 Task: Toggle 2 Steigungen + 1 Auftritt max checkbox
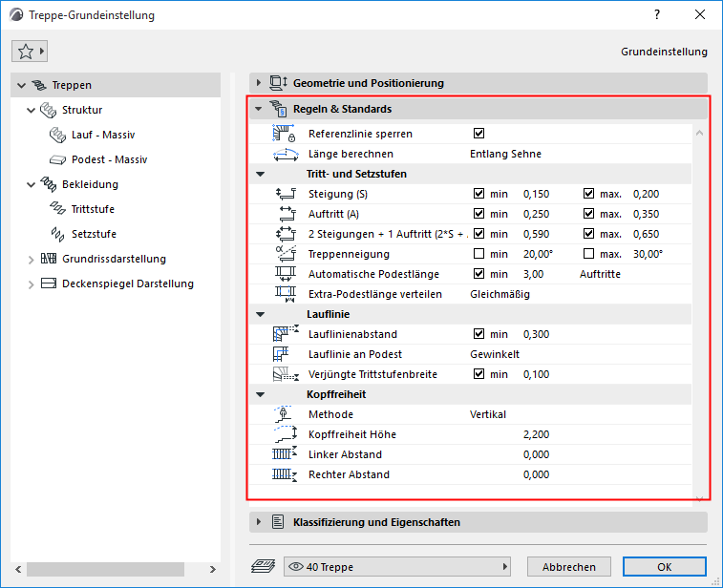click(x=589, y=234)
